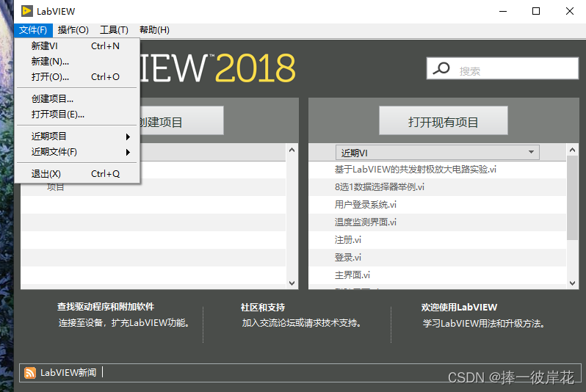This screenshot has width=586, height=392.
Task: Open the 近期VI dropdown list
Action: (437, 153)
